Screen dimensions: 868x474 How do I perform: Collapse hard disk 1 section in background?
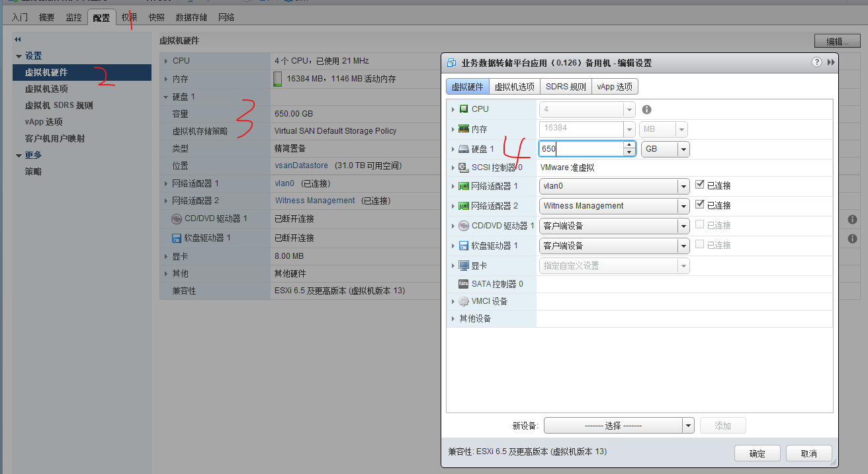(166, 97)
